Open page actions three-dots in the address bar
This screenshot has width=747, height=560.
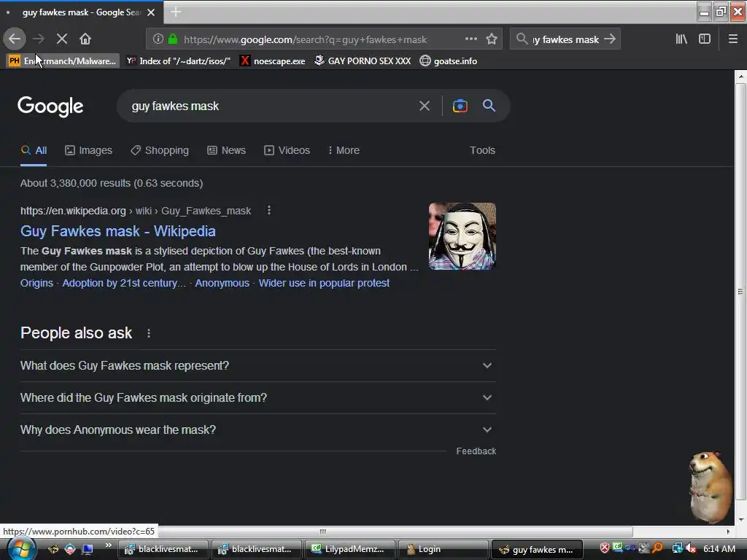(471, 39)
